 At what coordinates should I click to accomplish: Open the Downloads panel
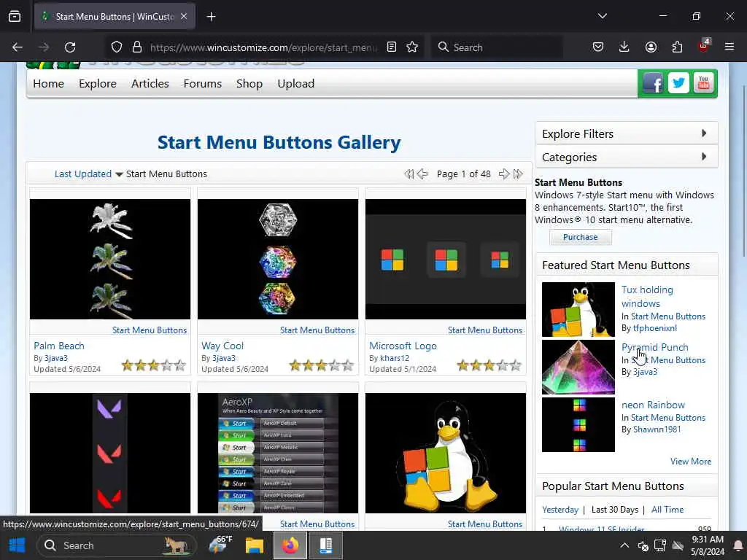click(624, 47)
